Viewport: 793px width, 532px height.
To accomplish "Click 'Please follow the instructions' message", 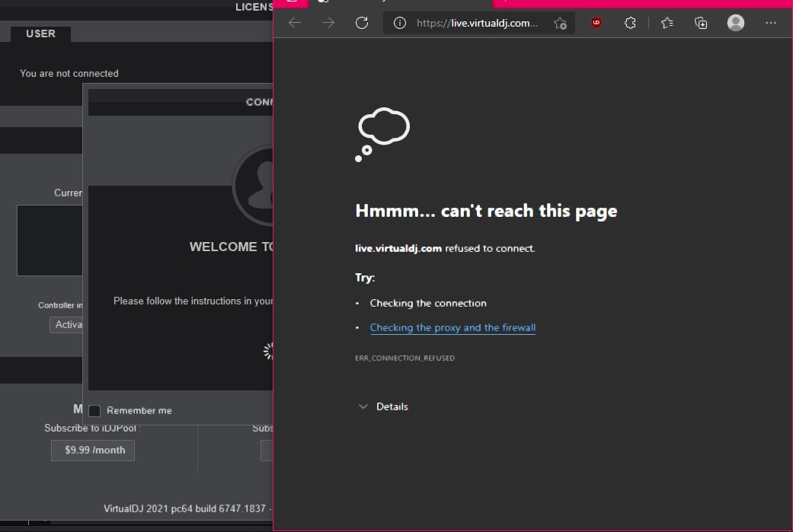I will pos(193,301).
